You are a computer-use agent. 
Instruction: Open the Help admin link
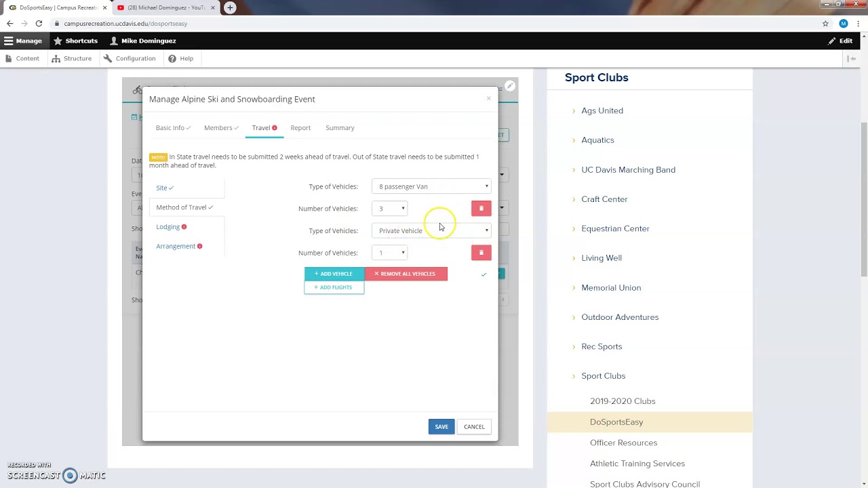[181, 58]
